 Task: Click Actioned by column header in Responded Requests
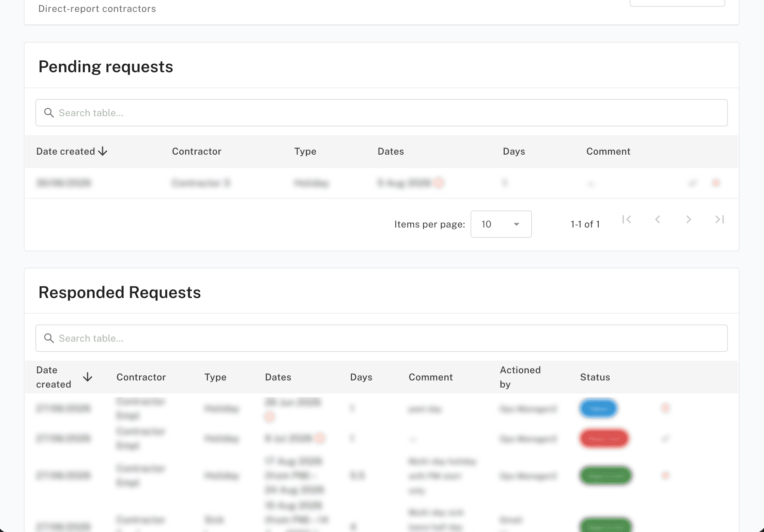pos(520,377)
